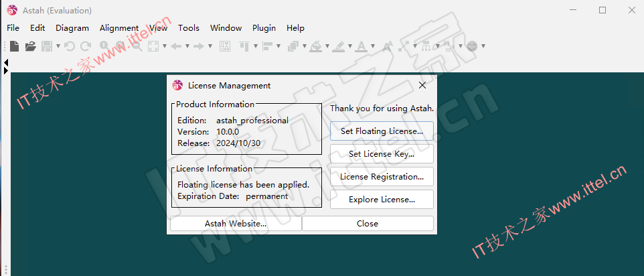Open the Alignment menu

119,28
